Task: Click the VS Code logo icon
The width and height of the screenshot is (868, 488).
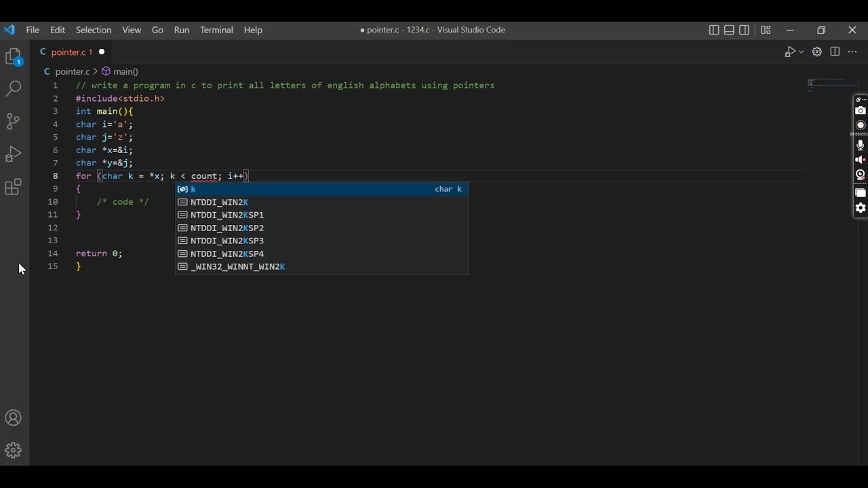Action: [x=9, y=30]
